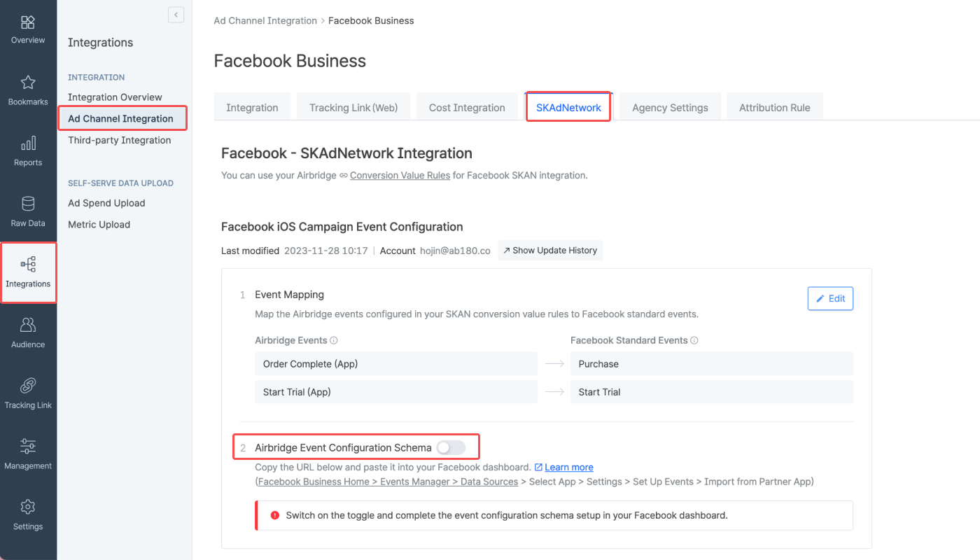Viewport: 980px width, 560px height.
Task: Open Management sliders icon
Action: 28,446
